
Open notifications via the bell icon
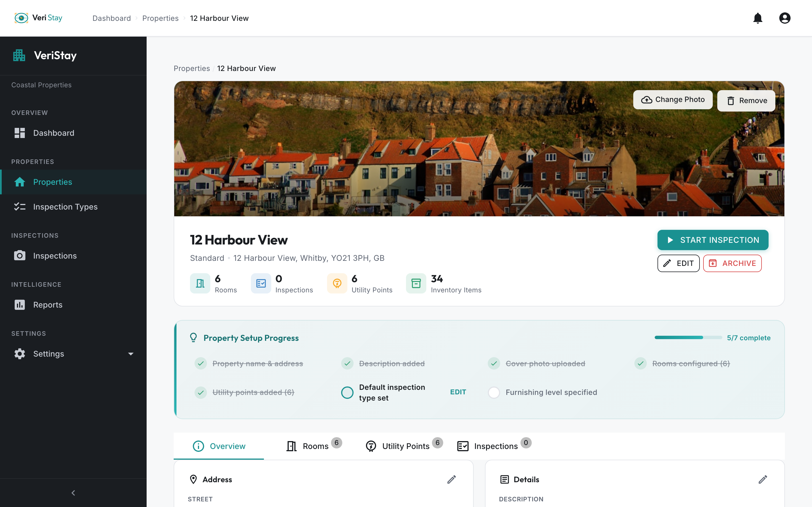pos(758,18)
